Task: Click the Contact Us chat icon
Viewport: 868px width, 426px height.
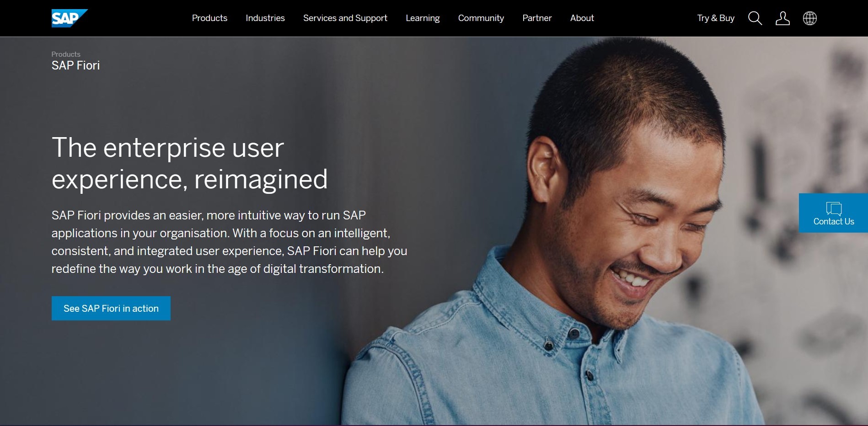Action: pos(834,208)
